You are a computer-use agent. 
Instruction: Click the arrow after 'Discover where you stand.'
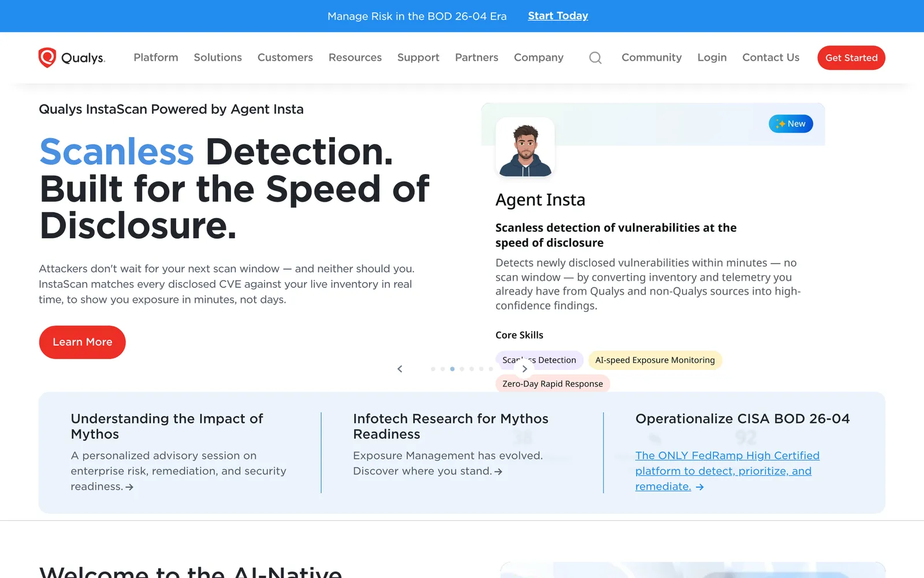(x=498, y=472)
